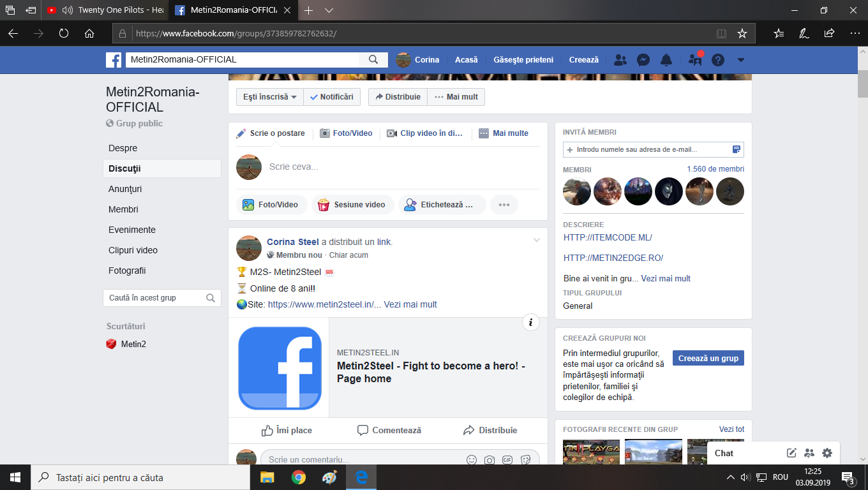Open the Mai multe composer options
This screenshot has height=490, width=868.
[504, 133]
